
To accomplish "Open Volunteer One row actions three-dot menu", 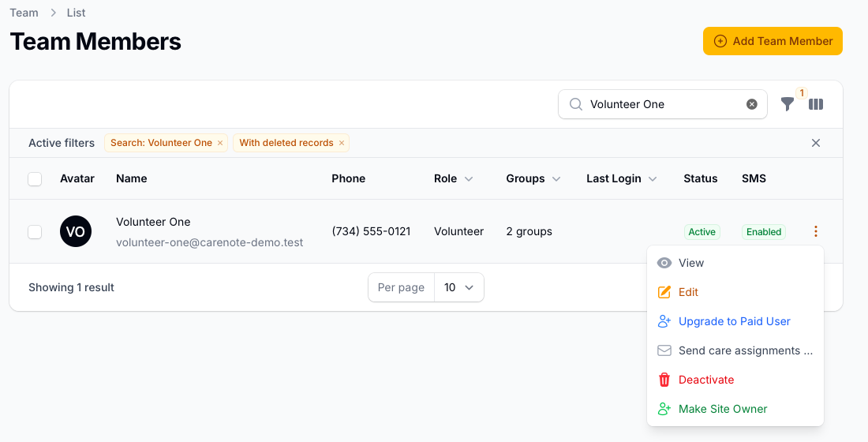I will [815, 231].
